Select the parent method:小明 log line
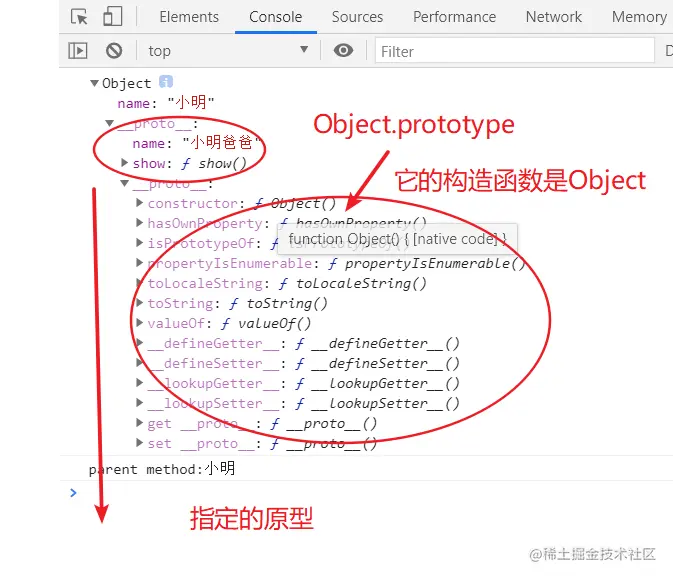The width and height of the screenshot is (673, 579). 162,469
